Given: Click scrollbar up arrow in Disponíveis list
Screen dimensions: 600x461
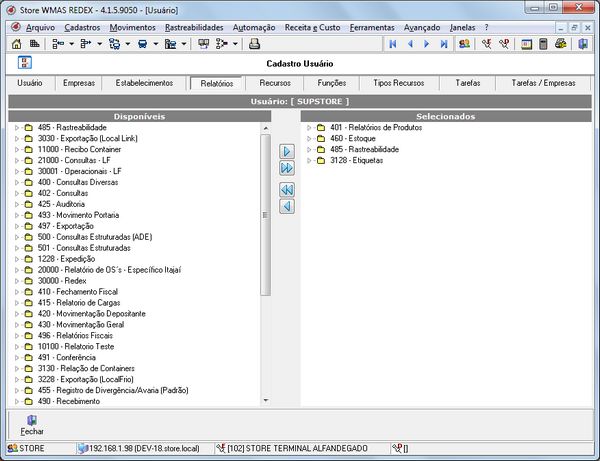Looking at the screenshot, I should coord(266,128).
